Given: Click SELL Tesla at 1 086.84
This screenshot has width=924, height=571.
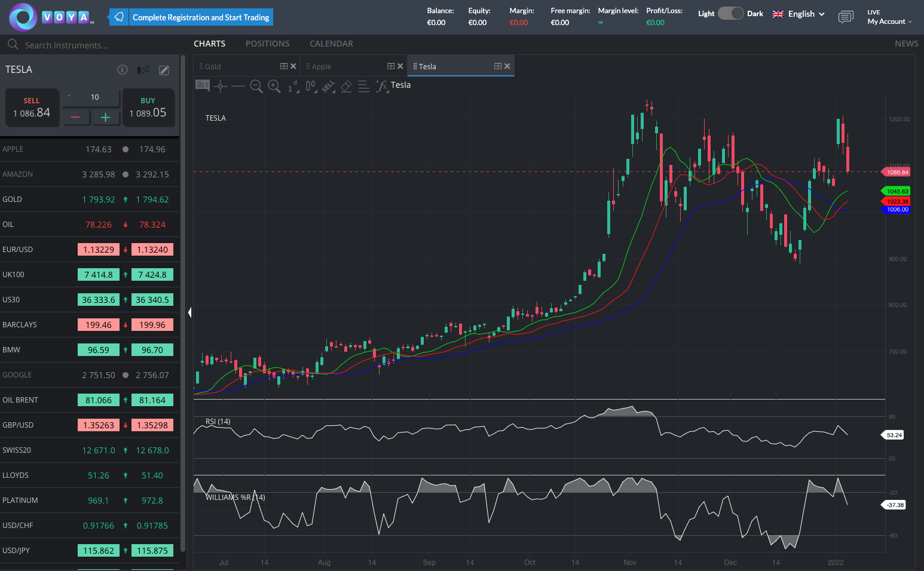Looking at the screenshot, I should [32, 108].
